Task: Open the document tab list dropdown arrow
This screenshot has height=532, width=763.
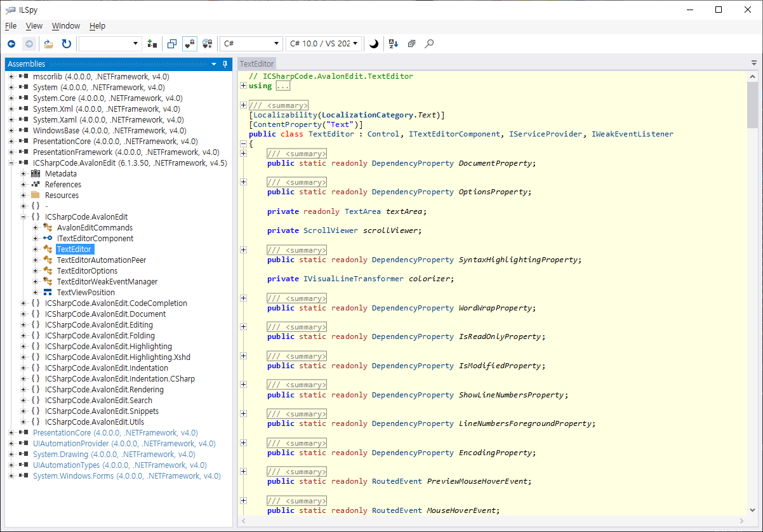Action: coord(754,63)
